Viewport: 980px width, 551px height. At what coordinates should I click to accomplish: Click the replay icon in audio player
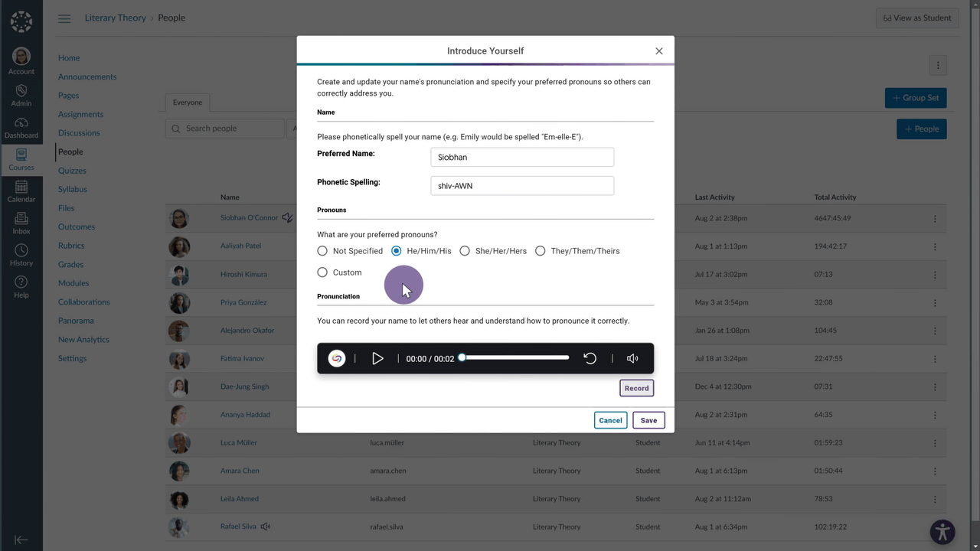590,358
